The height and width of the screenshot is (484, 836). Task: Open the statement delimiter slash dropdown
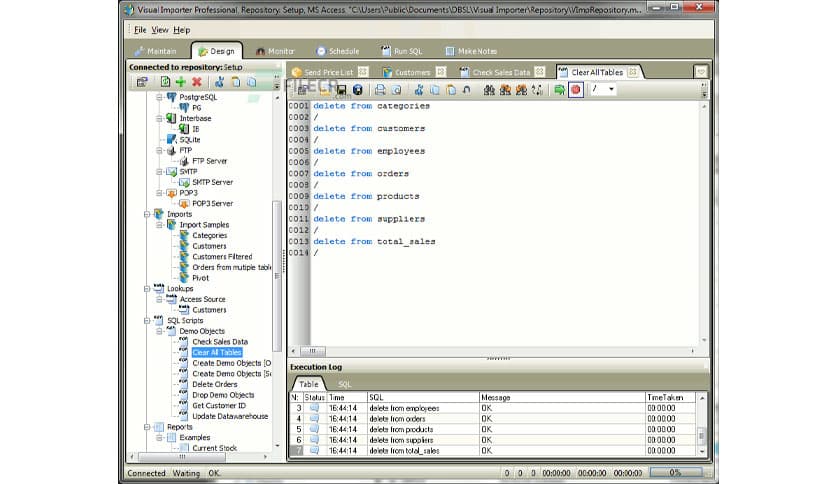[x=611, y=89]
